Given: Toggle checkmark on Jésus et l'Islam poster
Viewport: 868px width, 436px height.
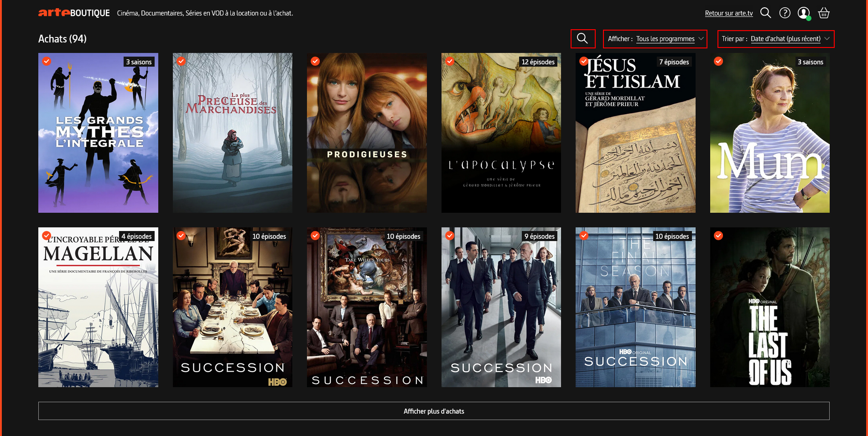Looking at the screenshot, I should [x=584, y=61].
